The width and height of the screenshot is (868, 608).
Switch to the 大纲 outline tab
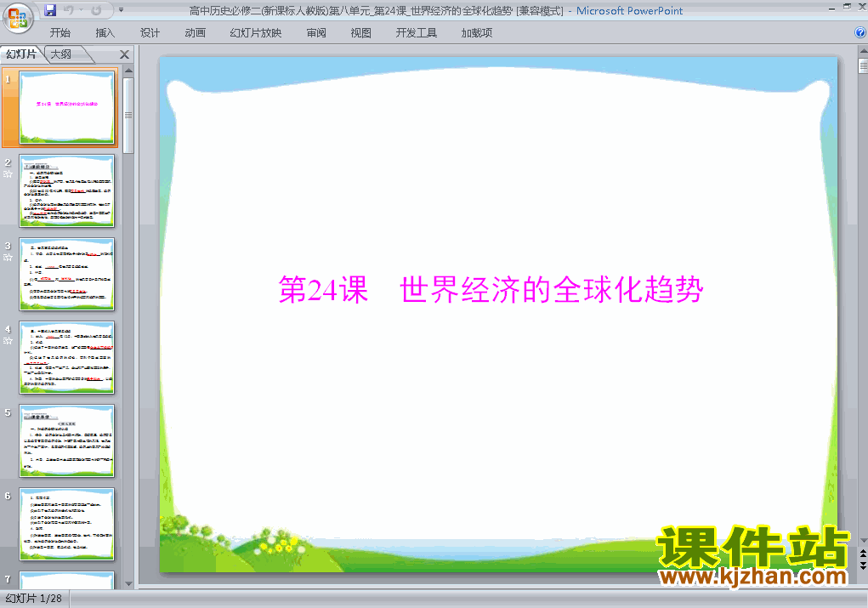click(x=61, y=54)
